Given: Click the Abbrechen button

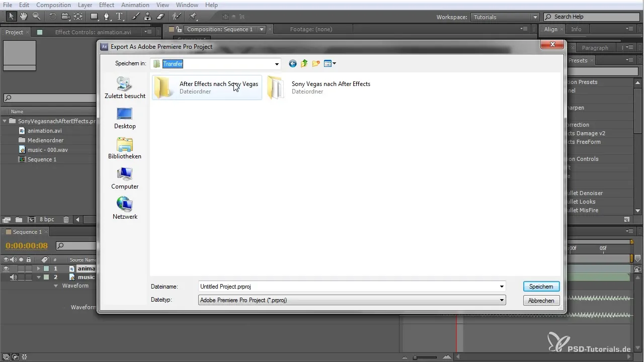Looking at the screenshot, I should pyautogui.click(x=541, y=301).
